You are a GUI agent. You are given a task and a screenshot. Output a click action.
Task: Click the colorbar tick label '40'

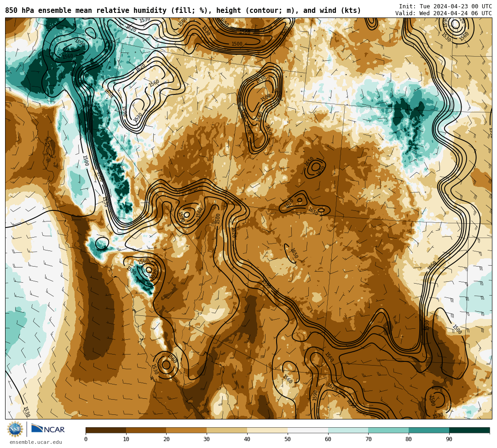pos(247,439)
